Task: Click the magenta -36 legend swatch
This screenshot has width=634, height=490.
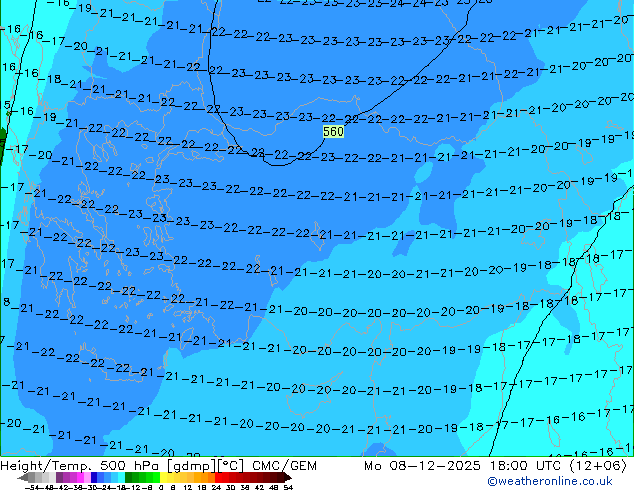Action: pyautogui.click(x=80, y=477)
